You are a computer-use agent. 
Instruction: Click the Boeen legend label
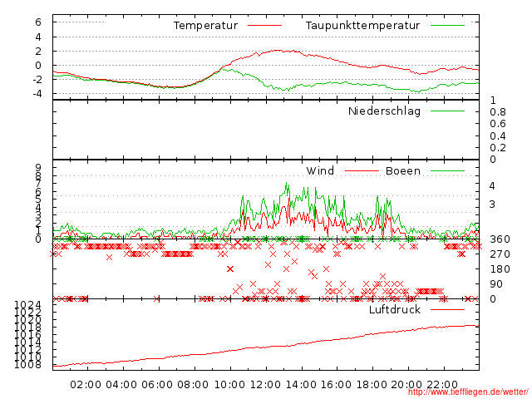click(x=403, y=170)
